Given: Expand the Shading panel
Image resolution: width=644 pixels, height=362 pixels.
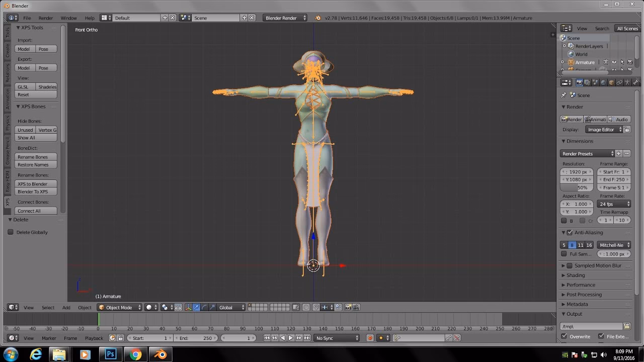Looking at the screenshot, I should [x=576, y=275].
